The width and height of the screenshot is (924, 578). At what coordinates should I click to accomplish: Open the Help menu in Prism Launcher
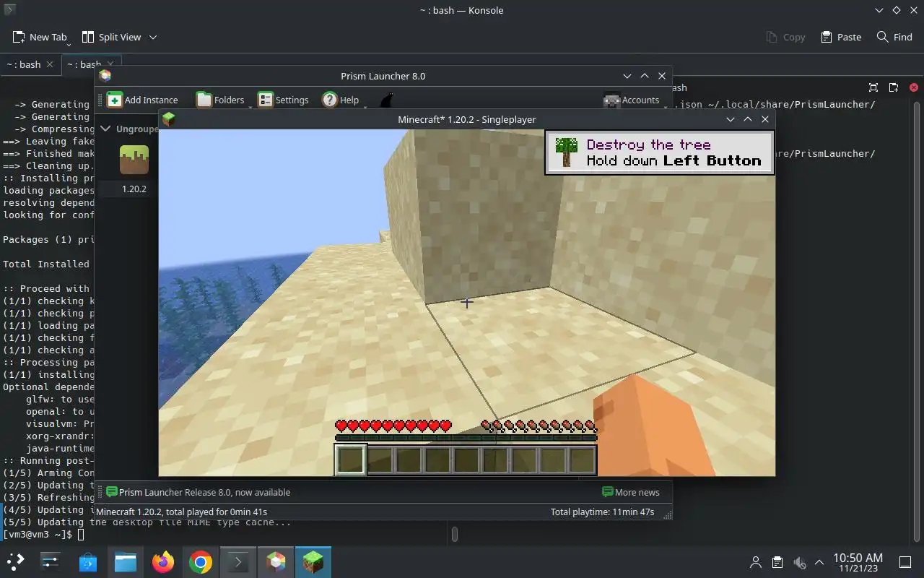point(341,100)
